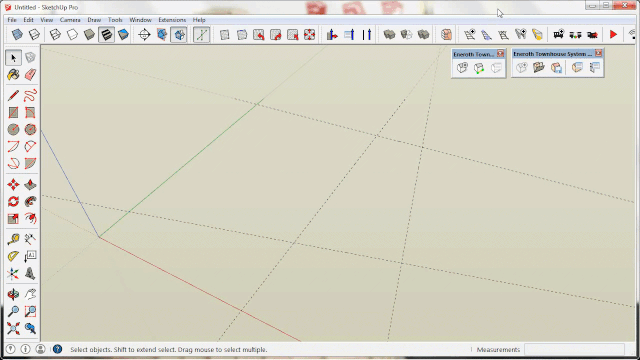Click save-disk house icon in Eneroth Townhouse System
640x360 pixels.
pyautogui.click(x=556, y=67)
